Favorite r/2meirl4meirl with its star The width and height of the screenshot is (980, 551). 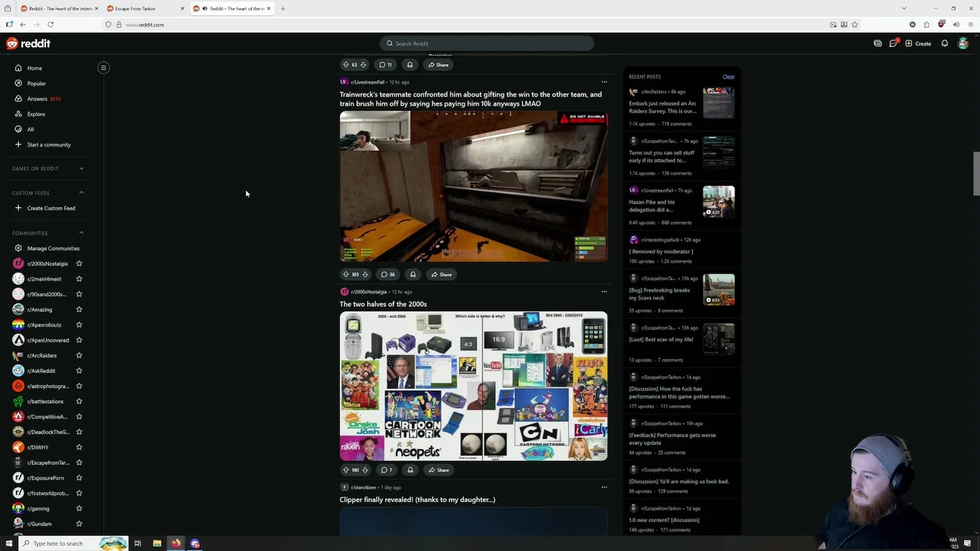[79, 279]
